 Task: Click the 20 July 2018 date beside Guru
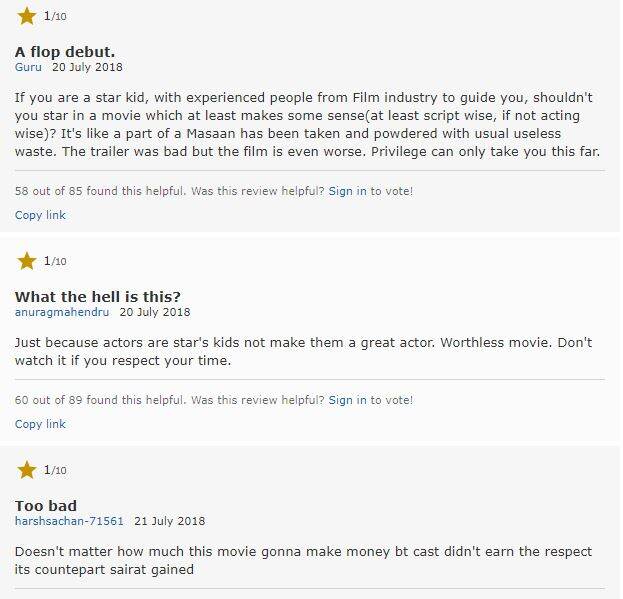pyautogui.click(x=87, y=67)
